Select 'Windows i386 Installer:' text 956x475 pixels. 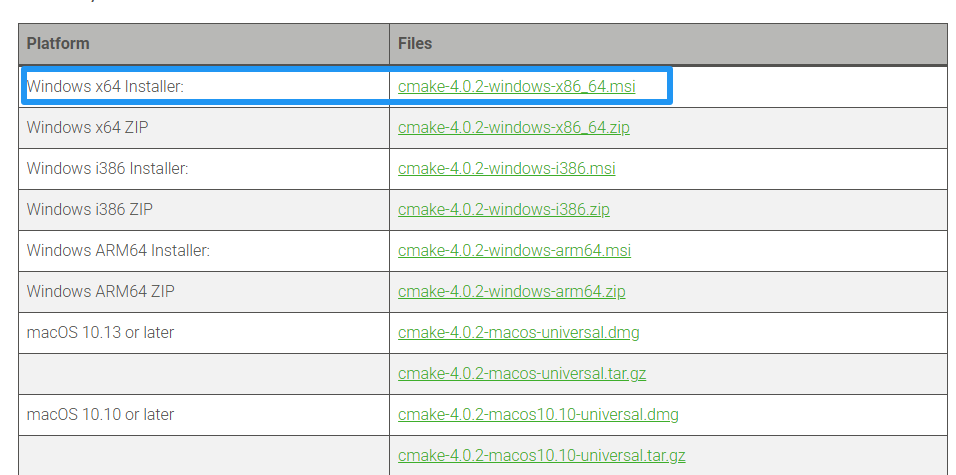pos(107,168)
